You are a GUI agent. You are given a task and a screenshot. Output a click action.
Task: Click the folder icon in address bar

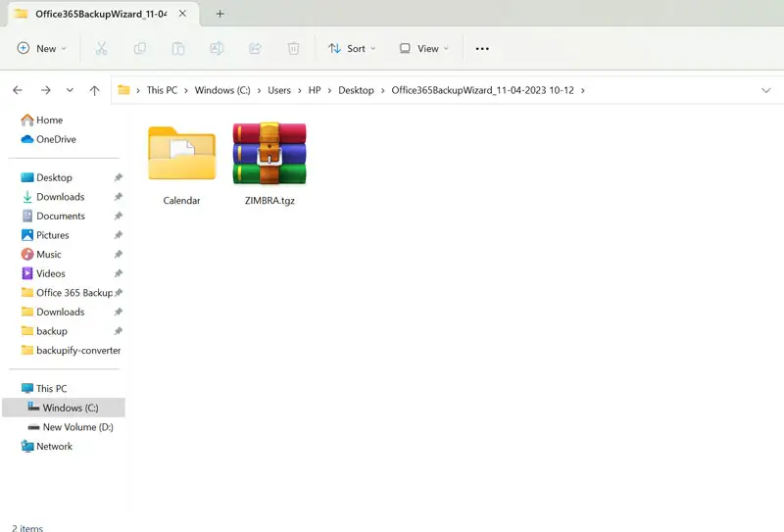click(x=123, y=90)
